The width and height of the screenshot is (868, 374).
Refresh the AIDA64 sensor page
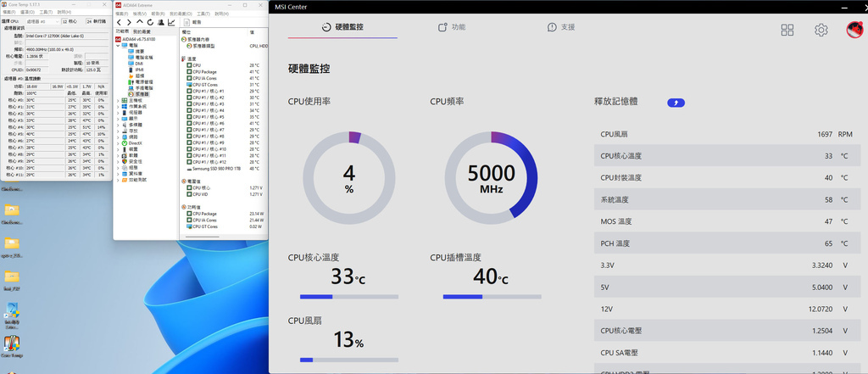pos(149,22)
